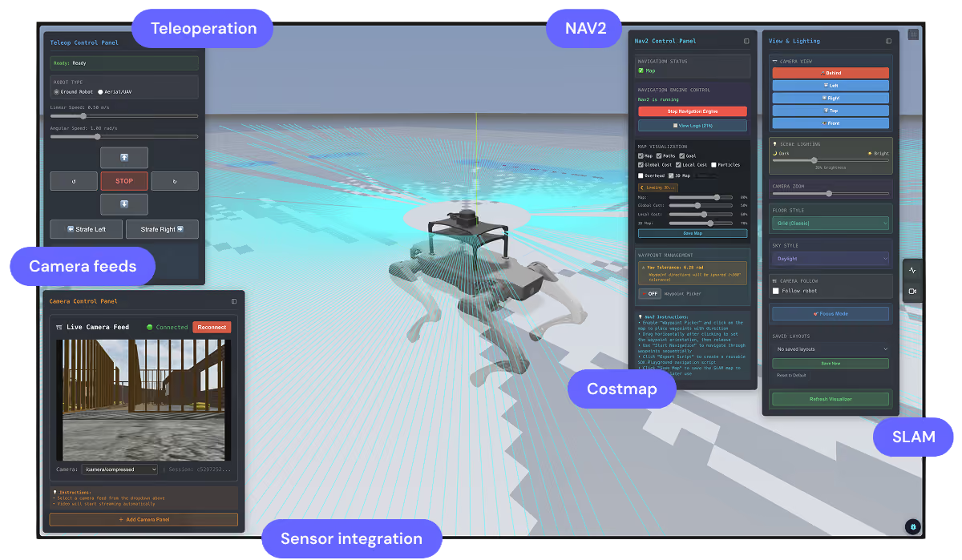Adjust the Map opacity slider
962x560 pixels.
coord(701,197)
